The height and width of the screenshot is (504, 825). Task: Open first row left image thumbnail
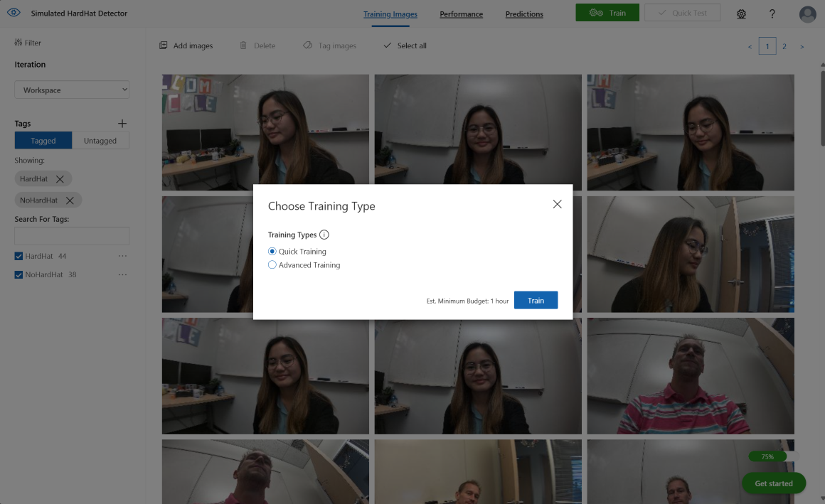(x=265, y=132)
